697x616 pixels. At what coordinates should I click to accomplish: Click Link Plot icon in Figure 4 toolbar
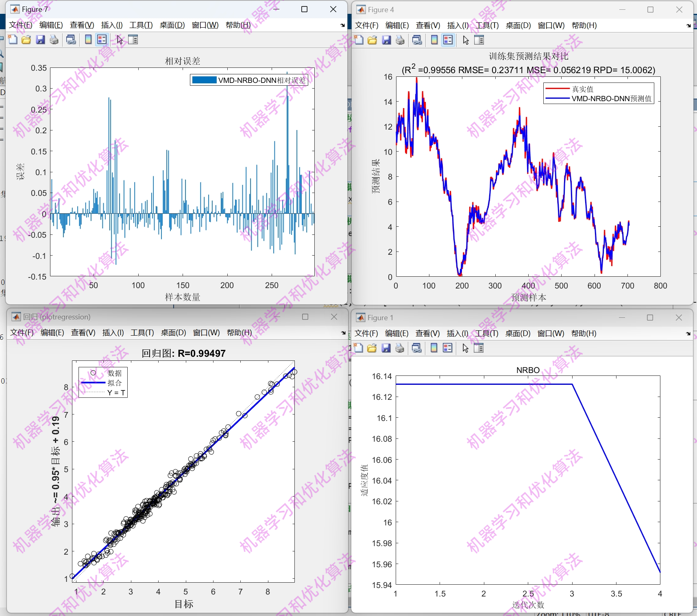[417, 40]
